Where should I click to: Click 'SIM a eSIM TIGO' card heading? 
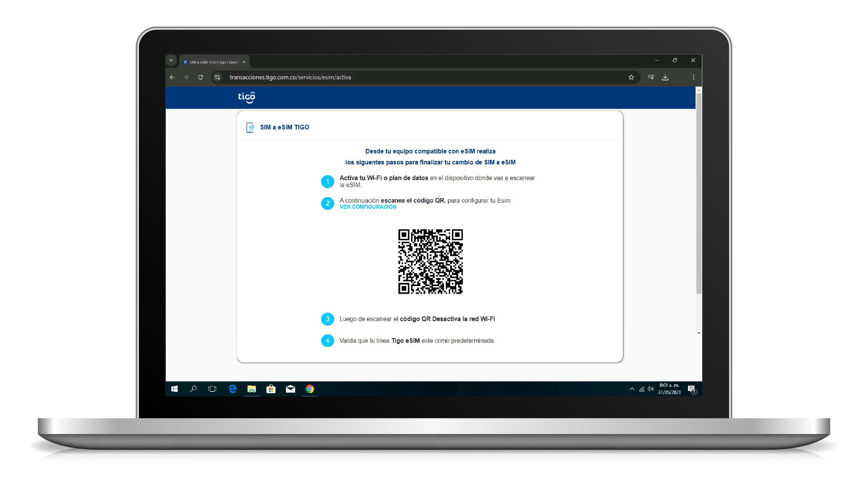pyautogui.click(x=284, y=127)
